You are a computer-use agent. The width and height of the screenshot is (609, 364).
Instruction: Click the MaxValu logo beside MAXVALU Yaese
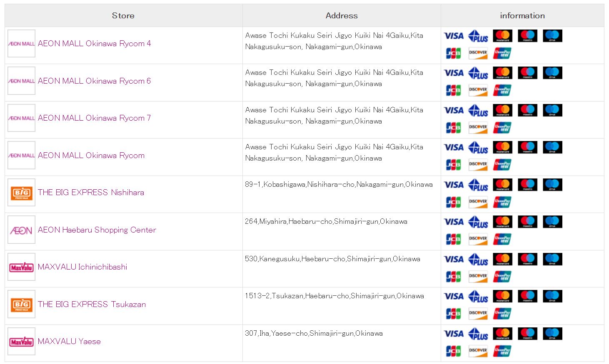(x=21, y=342)
